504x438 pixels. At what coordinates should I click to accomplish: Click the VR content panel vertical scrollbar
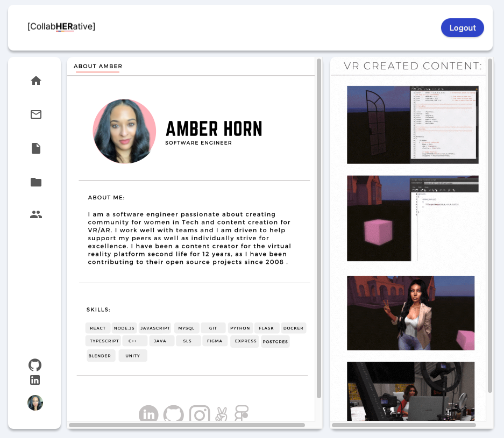(489, 226)
